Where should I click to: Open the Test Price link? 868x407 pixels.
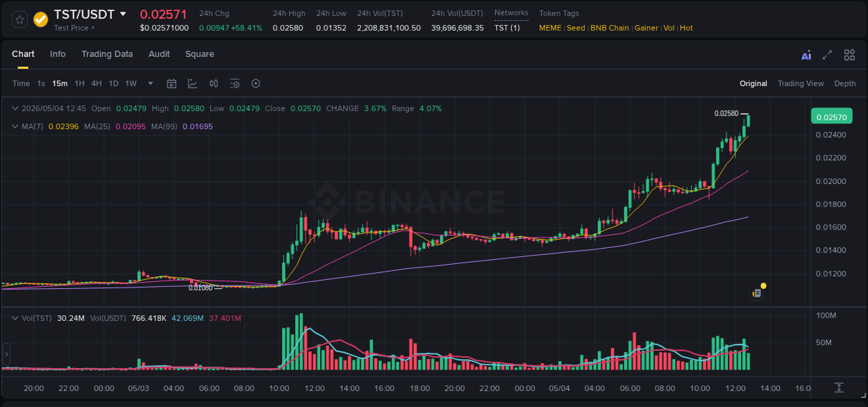[x=74, y=28]
